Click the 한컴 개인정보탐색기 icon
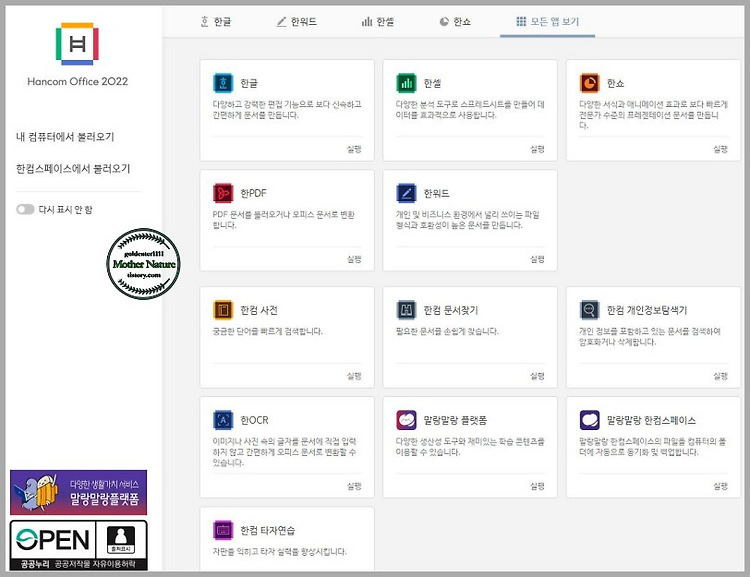The image size is (750, 577). coord(589,310)
